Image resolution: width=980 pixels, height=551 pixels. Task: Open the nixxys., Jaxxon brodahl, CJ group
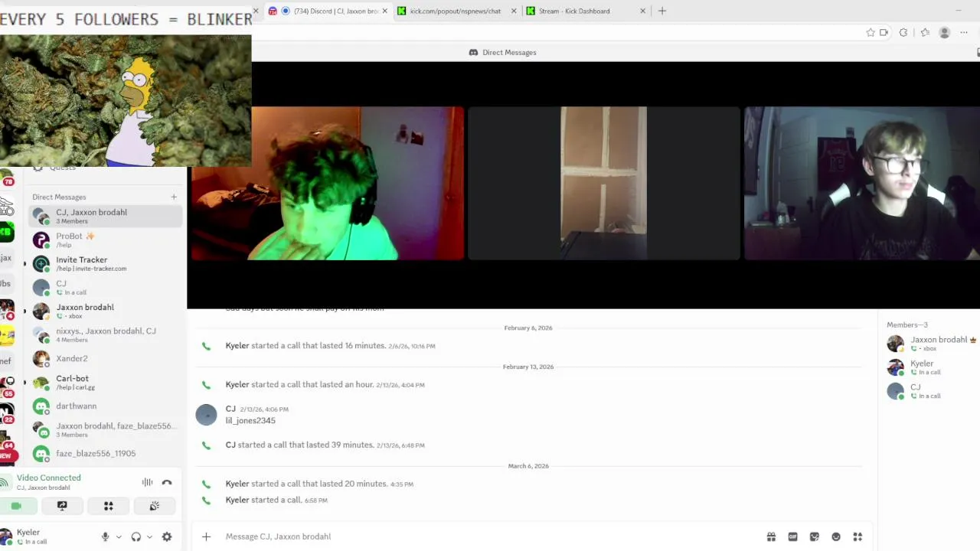click(x=106, y=335)
